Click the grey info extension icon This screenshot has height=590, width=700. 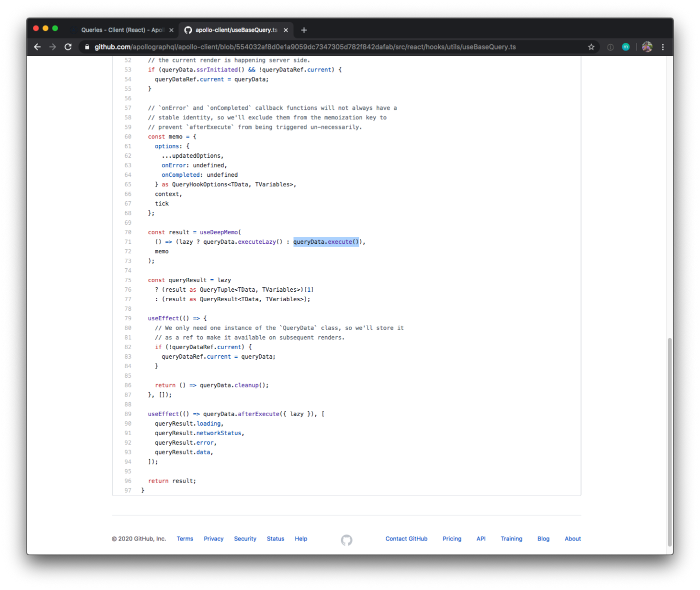[x=610, y=47]
